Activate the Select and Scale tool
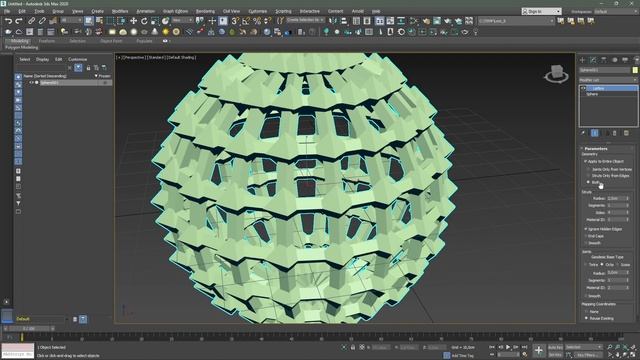Viewport: 640px width, 360px height. (x=155, y=21)
